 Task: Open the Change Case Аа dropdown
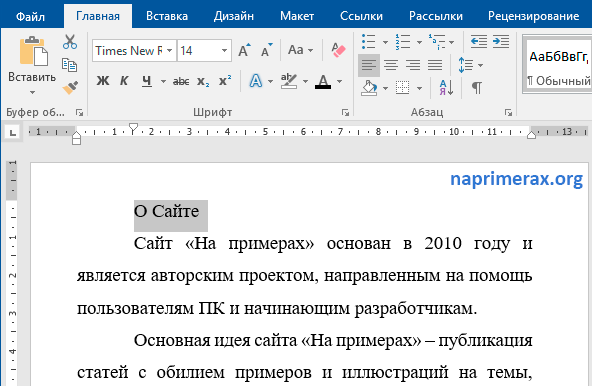(300, 50)
